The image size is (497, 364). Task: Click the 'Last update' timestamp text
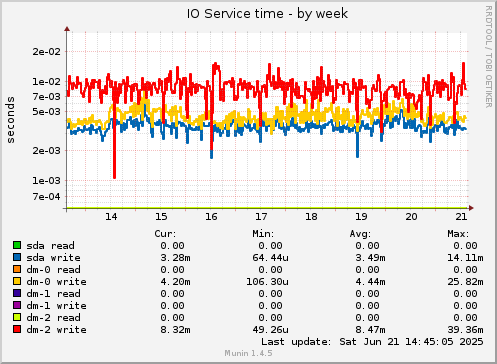pyautogui.click(x=372, y=342)
